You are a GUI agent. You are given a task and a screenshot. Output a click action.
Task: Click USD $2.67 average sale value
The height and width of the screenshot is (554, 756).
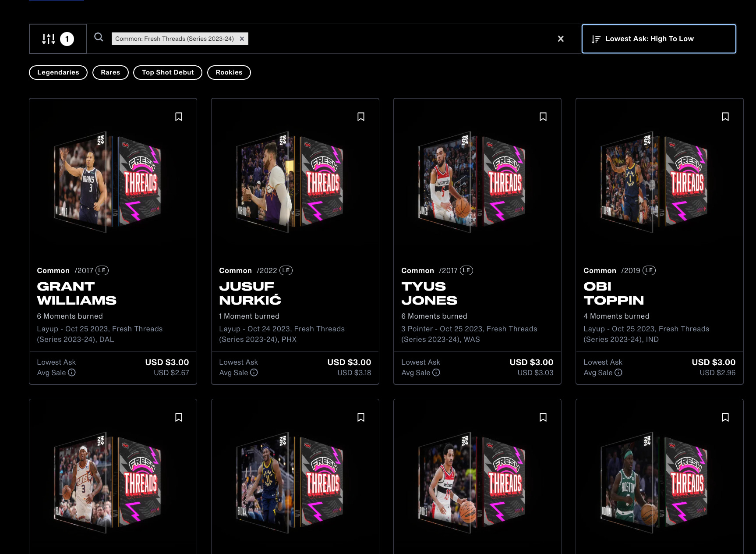[171, 373]
